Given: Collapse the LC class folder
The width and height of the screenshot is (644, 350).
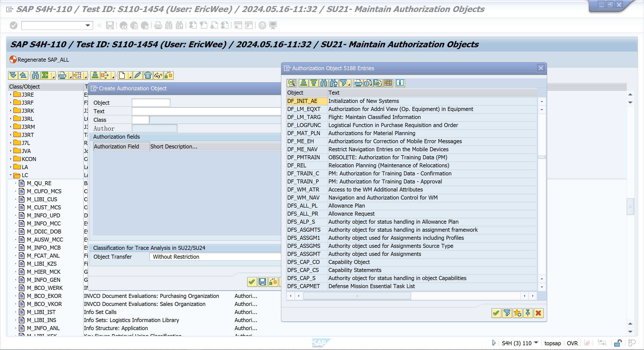Looking at the screenshot, I should click(x=11, y=175).
